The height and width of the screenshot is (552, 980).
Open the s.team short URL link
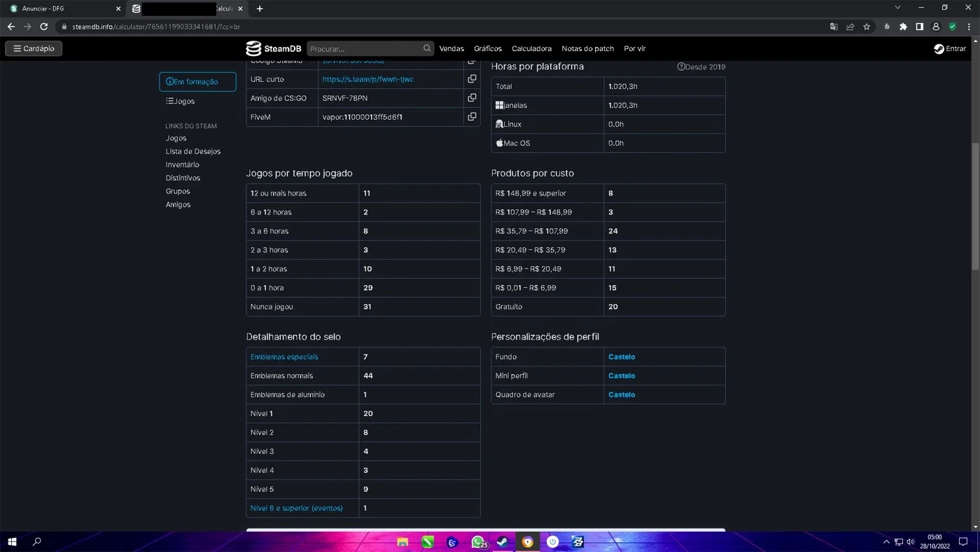(x=367, y=79)
